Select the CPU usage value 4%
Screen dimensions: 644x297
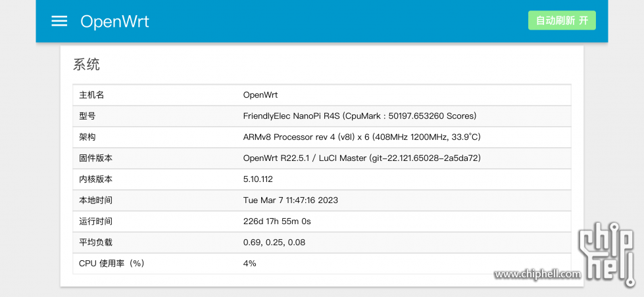(x=250, y=263)
